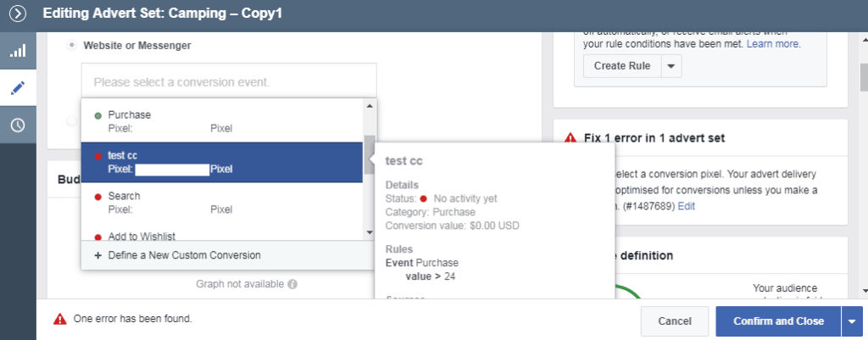The height and width of the screenshot is (340, 868).
Task: Click the right panel scrollbar up arrow
Action: point(864,40)
